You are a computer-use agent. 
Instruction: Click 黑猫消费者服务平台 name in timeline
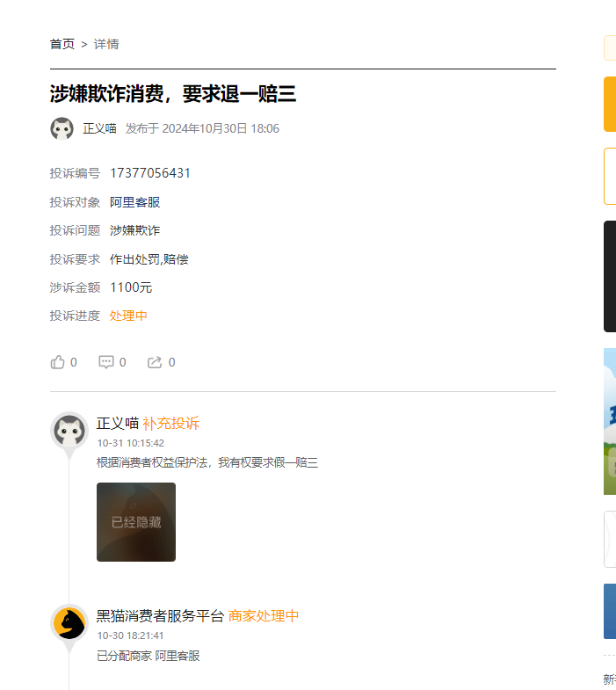(x=160, y=615)
